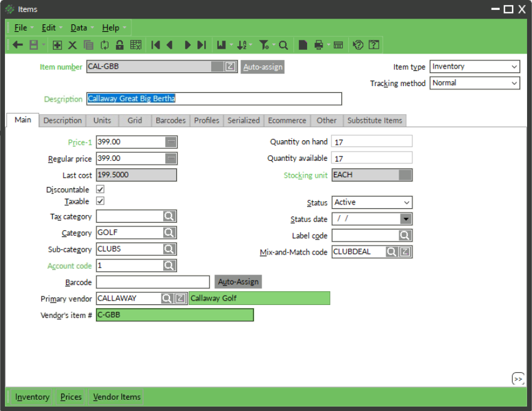Toggle the Discountable checkbox
The width and height of the screenshot is (532, 411).
tap(100, 189)
